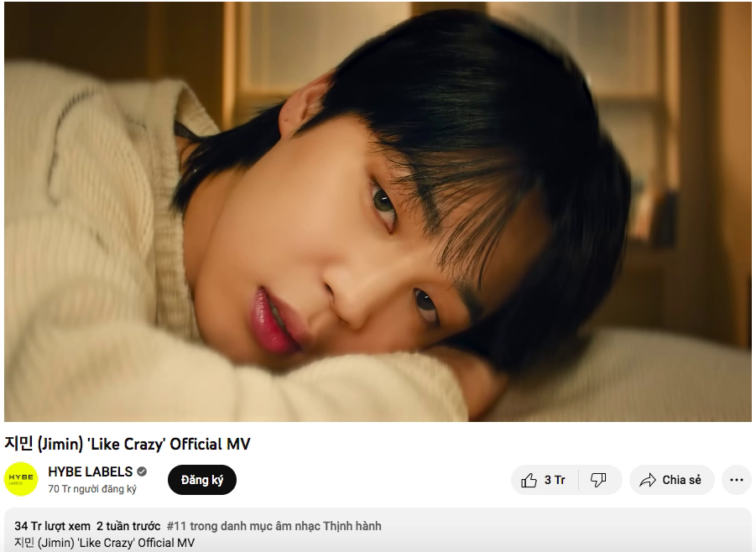Open the #11 trending music hashtag link
Screen dimensions: 756x552
pyautogui.click(x=274, y=526)
